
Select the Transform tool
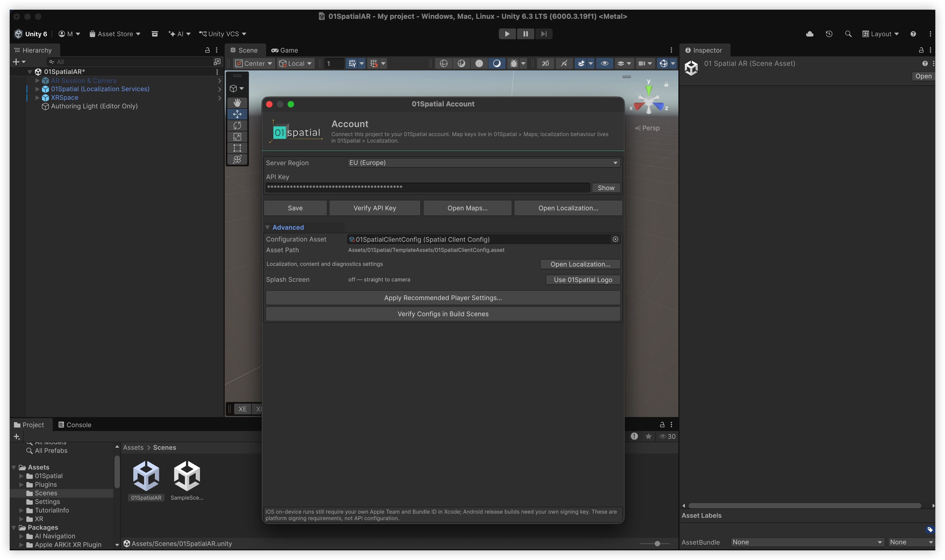pyautogui.click(x=237, y=159)
